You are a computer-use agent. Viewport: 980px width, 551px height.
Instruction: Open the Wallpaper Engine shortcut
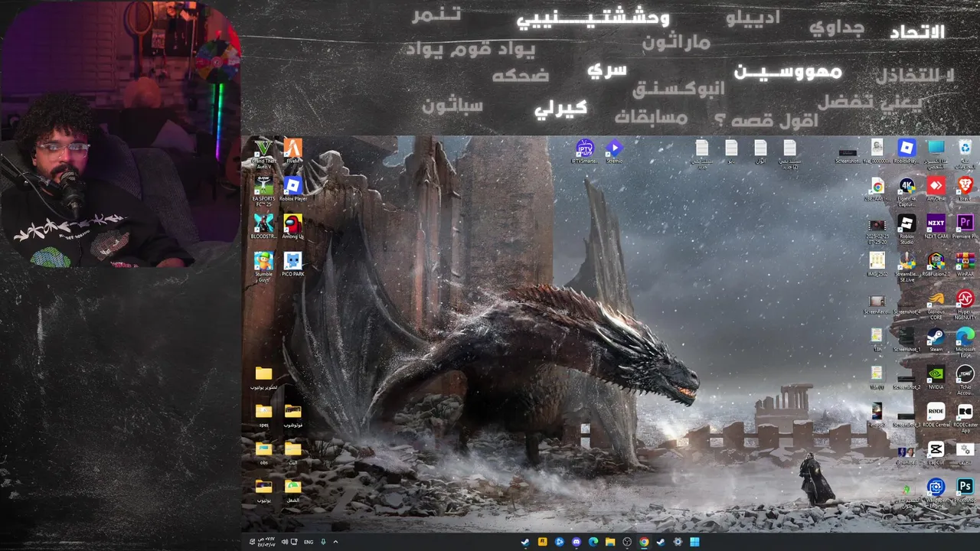(936, 494)
